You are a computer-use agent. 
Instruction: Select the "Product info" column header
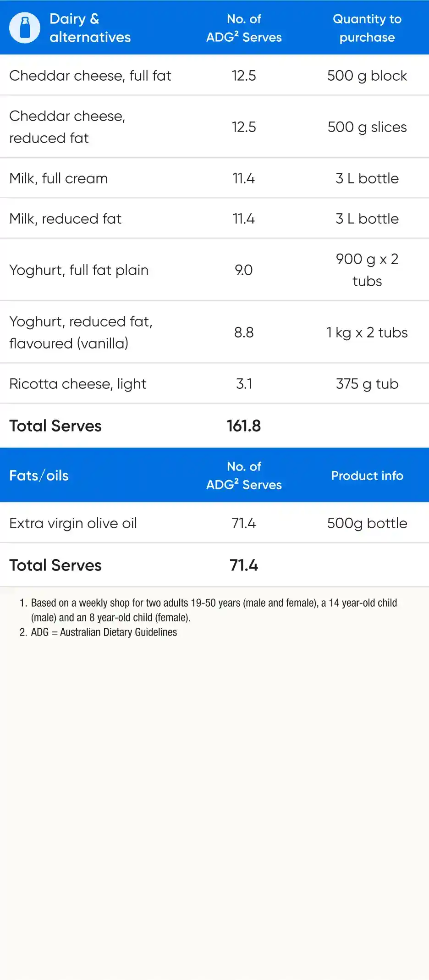367,475
